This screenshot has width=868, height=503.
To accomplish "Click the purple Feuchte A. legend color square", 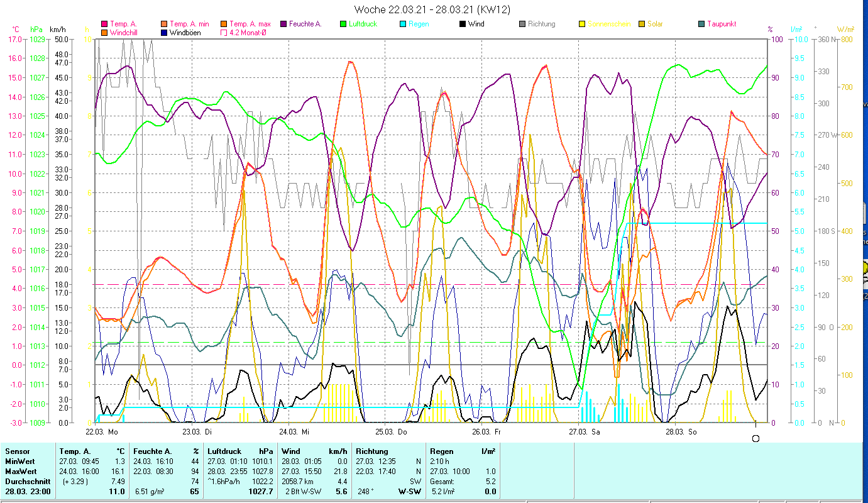I will (x=284, y=24).
